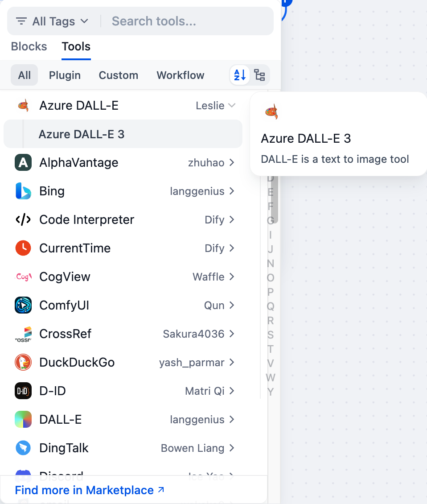Click the CurrentTime clock icon
The height and width of the screenshot is (504, 427).
coord(23,248)
